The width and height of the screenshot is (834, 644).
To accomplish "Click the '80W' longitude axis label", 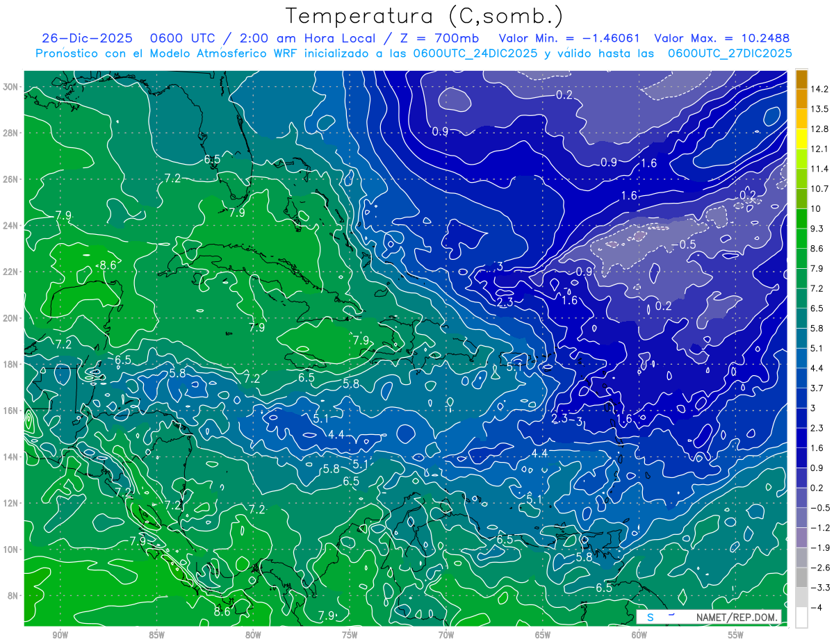I will pyautogui.click(x=253, y=635).
